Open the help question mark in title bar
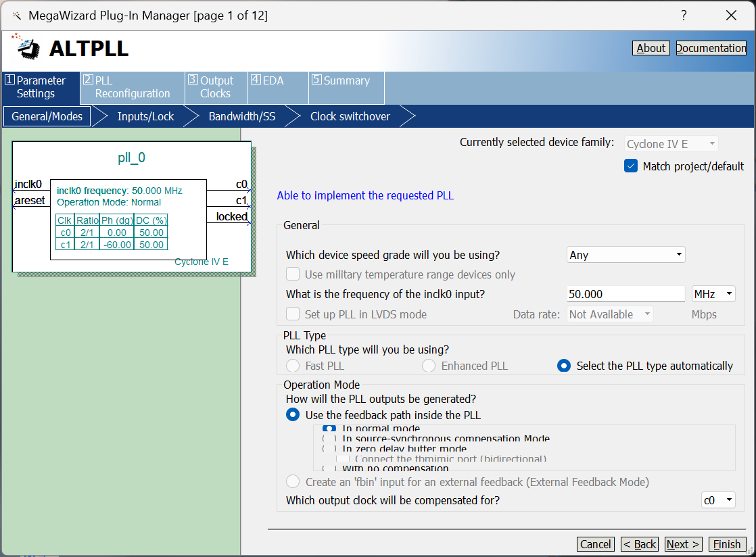 684,16
